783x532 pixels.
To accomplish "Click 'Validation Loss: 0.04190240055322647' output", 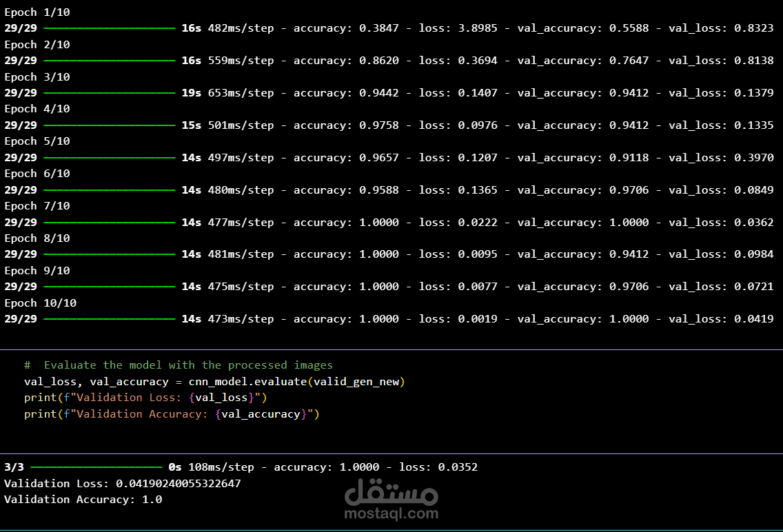I will 123,484.
